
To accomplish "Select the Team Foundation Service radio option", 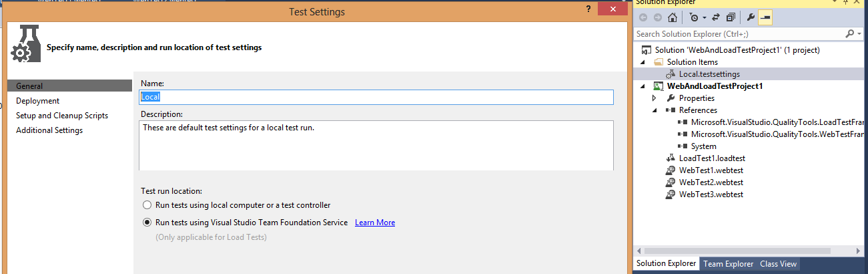I will click(x=147, y=223).
